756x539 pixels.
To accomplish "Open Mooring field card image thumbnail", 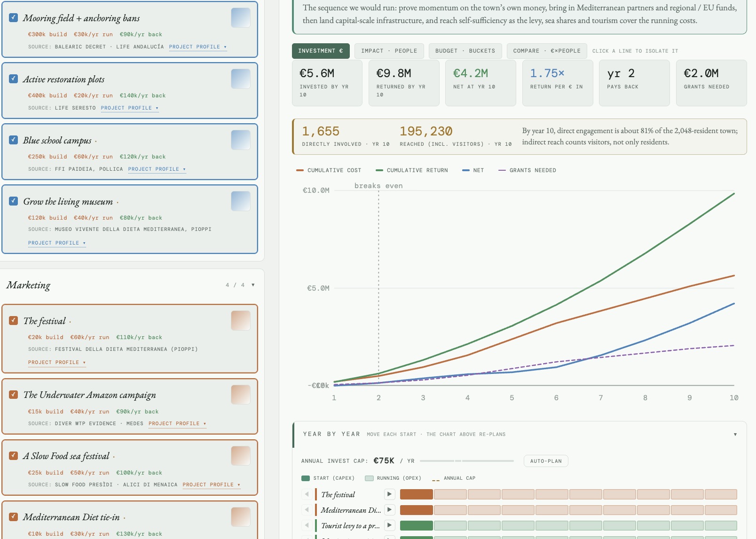I will click(241, 18).
